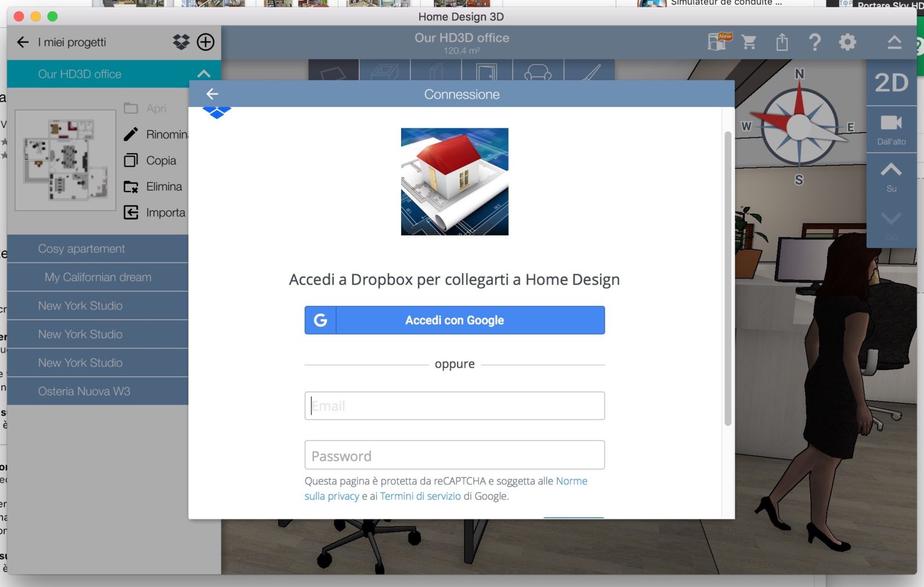The height and width of the screenshot is (587, 924).
Task: Click the compass rose
Action: [x=798, y=126]
